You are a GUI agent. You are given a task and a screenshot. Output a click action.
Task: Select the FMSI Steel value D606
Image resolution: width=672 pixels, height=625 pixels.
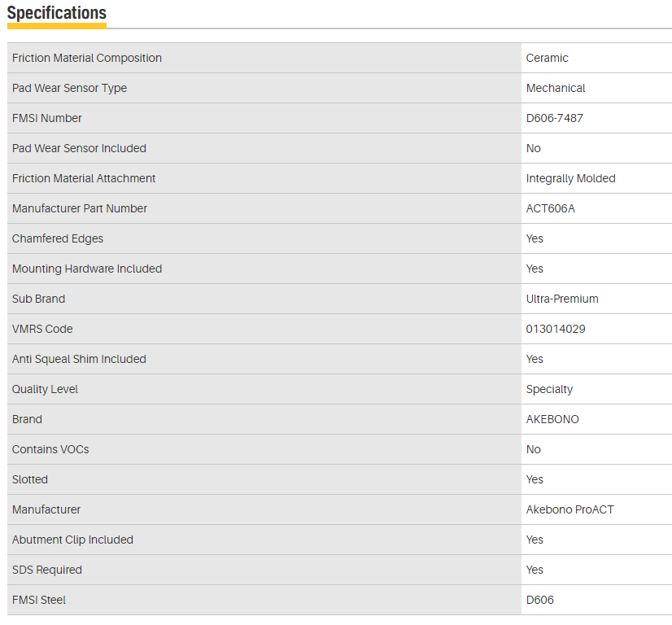coord(540,600)
